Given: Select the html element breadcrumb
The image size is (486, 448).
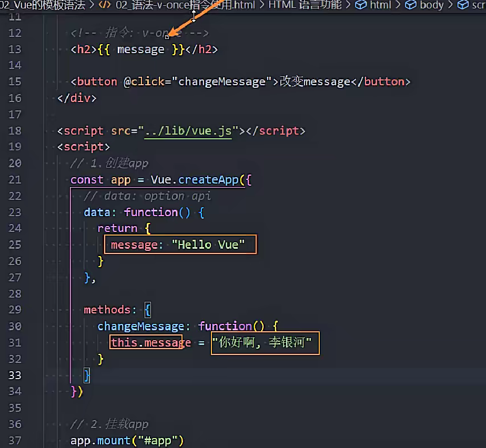Looking at the screenshot, I should (x=380, y=5).
